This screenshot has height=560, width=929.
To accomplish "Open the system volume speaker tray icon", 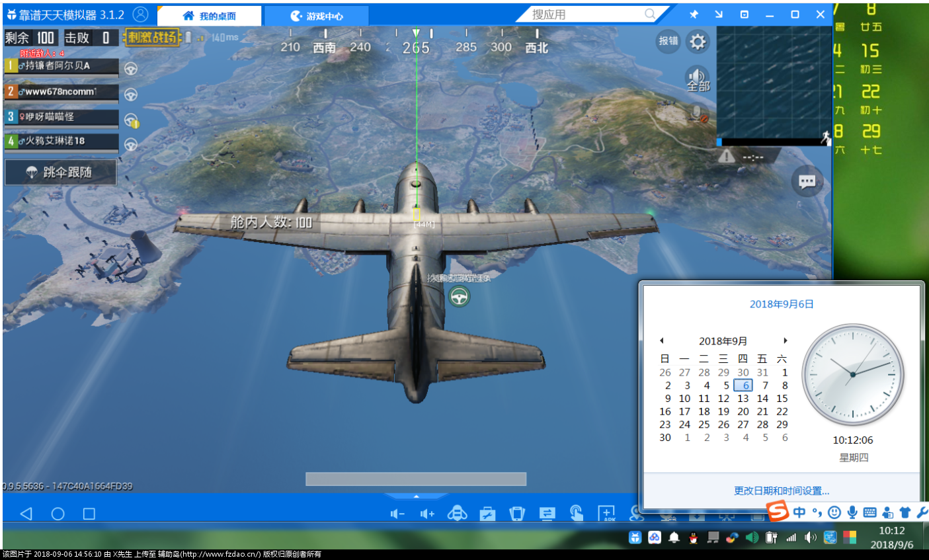I will 810,538.
